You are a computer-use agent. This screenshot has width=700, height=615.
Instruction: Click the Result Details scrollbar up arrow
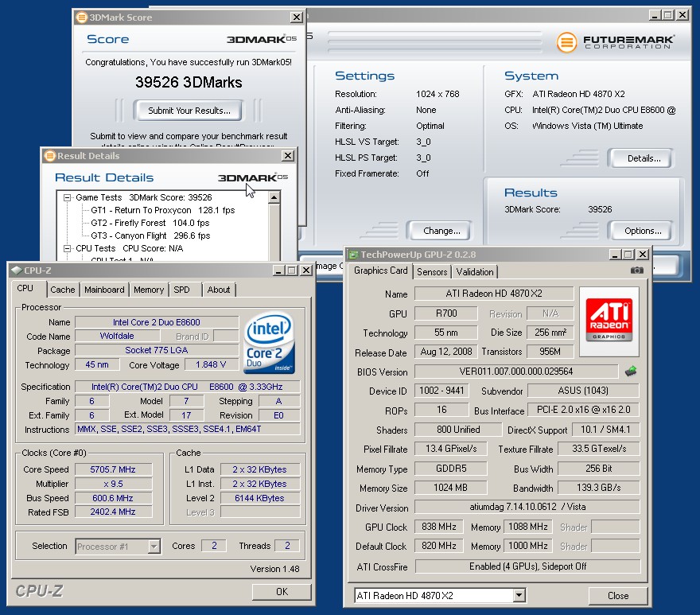tap(274, 197)
